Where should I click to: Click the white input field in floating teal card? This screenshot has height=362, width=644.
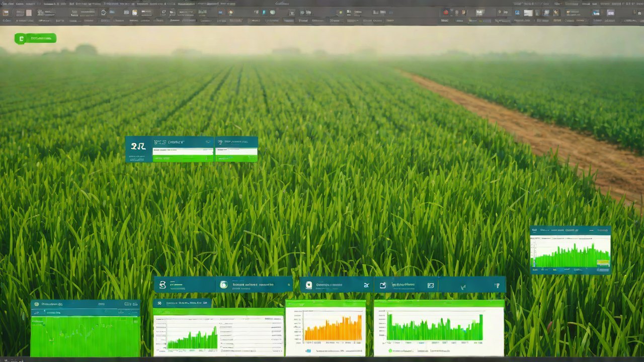[x=183, y=151]
